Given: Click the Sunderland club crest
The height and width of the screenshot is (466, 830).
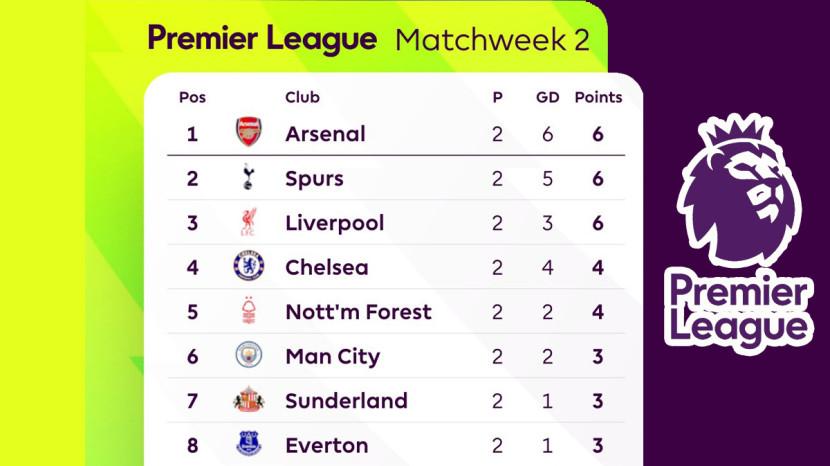Looking at the screenshot, I should pyautogui.click(x=248, y=400).
